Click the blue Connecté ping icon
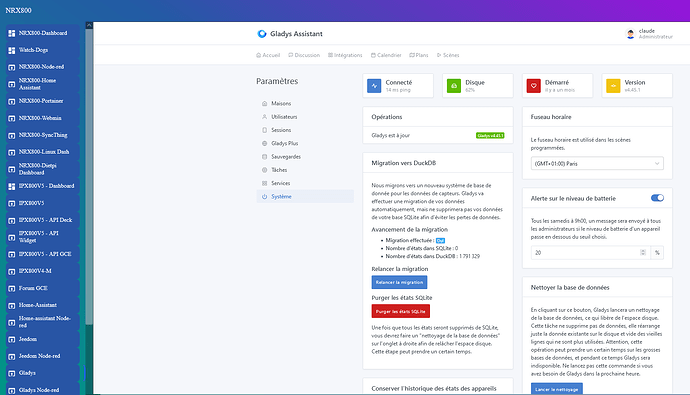 [x=374, y=86]
